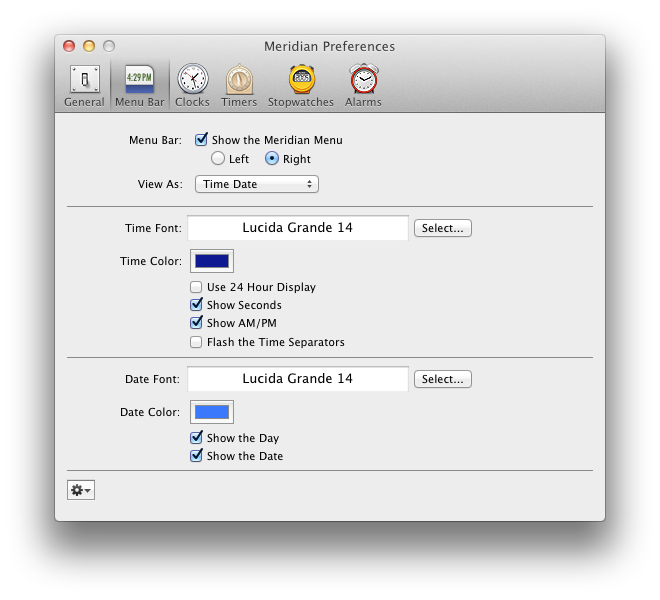The height and width of the screenshot is (600, 660).
Task: Uncheck Show the Day
Action: point(196,438)
